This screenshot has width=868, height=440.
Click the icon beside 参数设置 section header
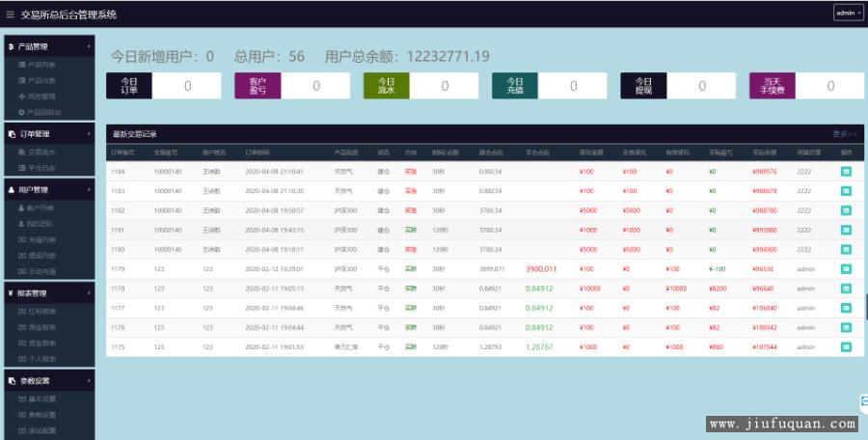(x=12, y=381)
